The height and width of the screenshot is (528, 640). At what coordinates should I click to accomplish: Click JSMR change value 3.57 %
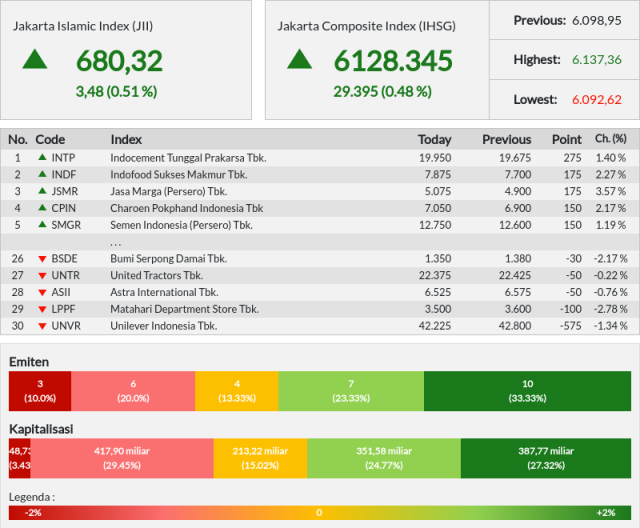[611, 191]
